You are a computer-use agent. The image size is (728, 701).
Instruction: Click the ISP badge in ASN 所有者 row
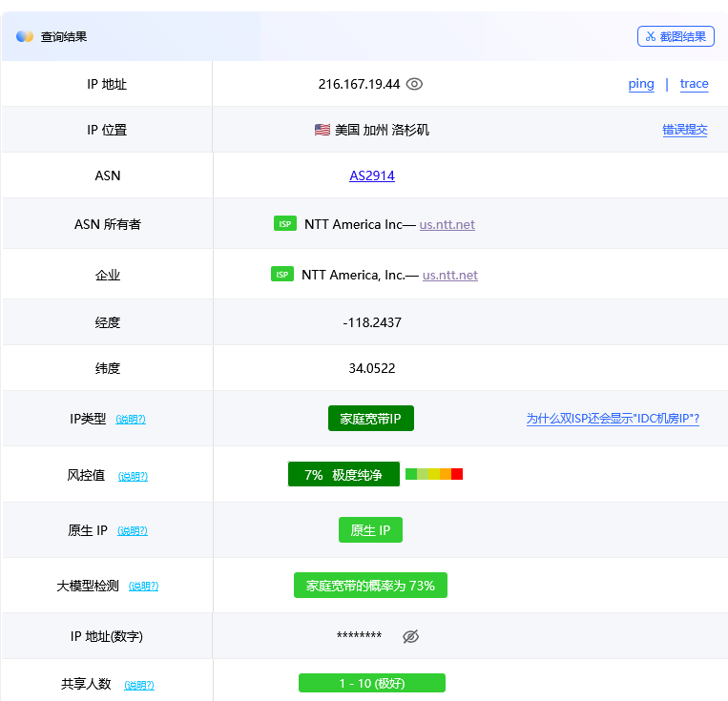285,224
